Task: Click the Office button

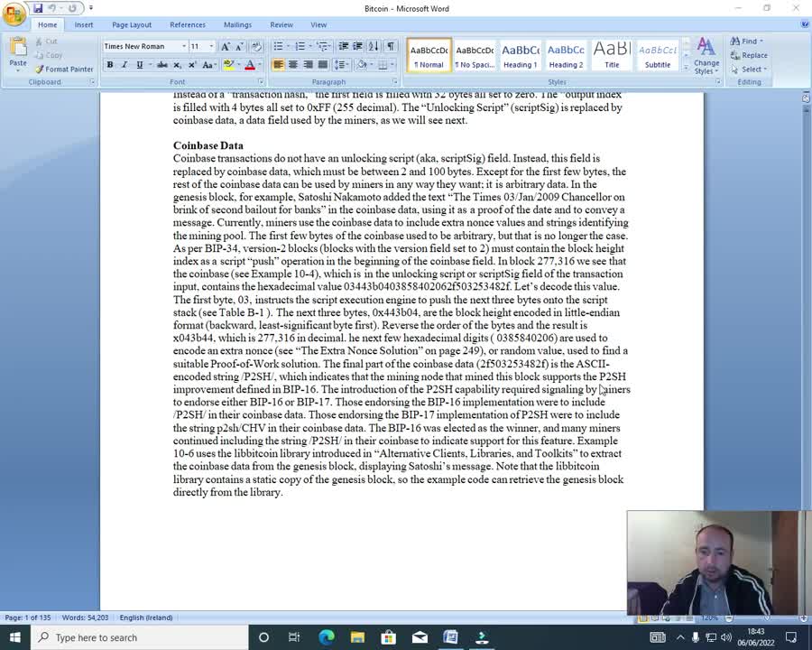Action: point(14,14)
